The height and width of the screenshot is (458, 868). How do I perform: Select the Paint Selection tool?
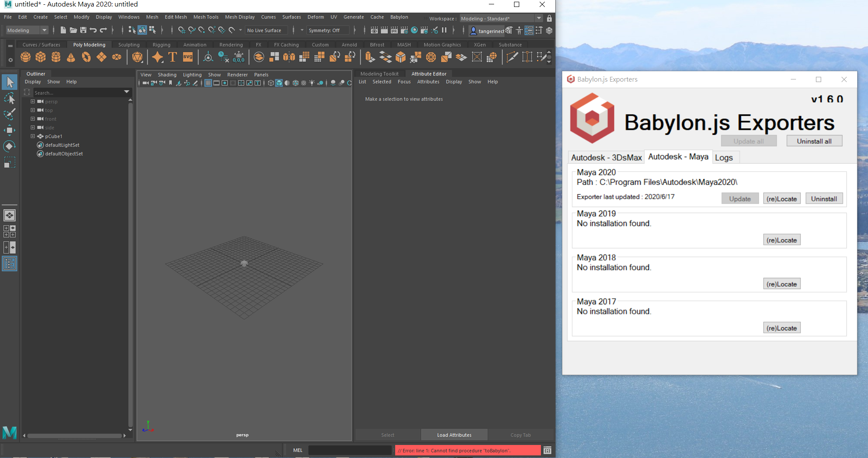[x=10, y=115]
